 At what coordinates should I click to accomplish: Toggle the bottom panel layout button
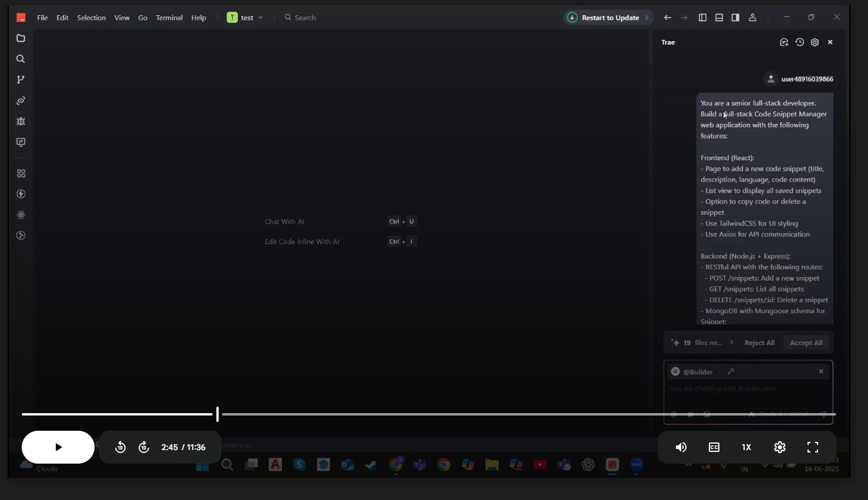pos(719,18)
